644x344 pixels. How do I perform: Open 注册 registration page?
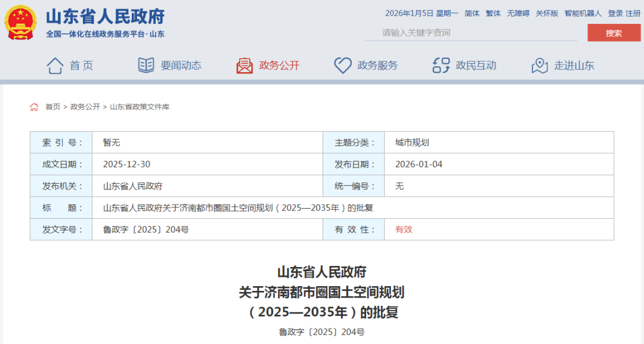pyautogui.click(x=634, y=12)
